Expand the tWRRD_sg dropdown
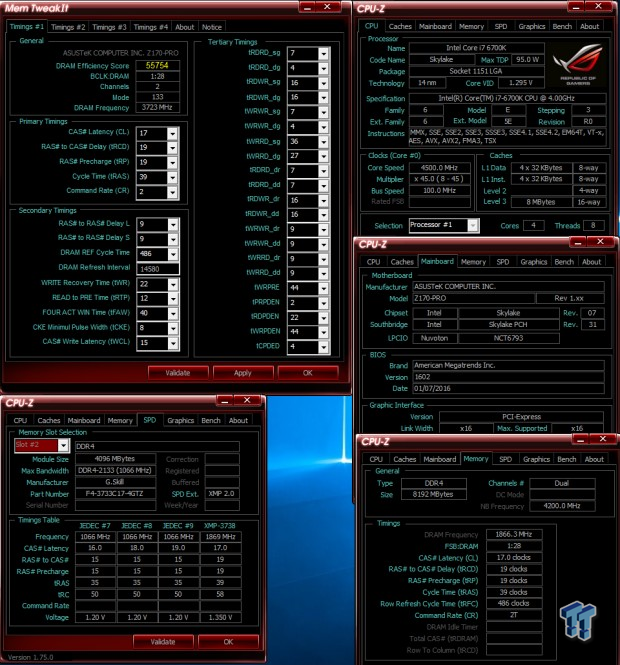 (324, 142)
